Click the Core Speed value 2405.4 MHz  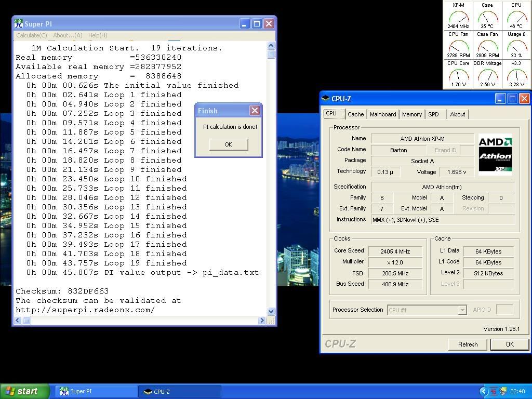tap(395, 251)
